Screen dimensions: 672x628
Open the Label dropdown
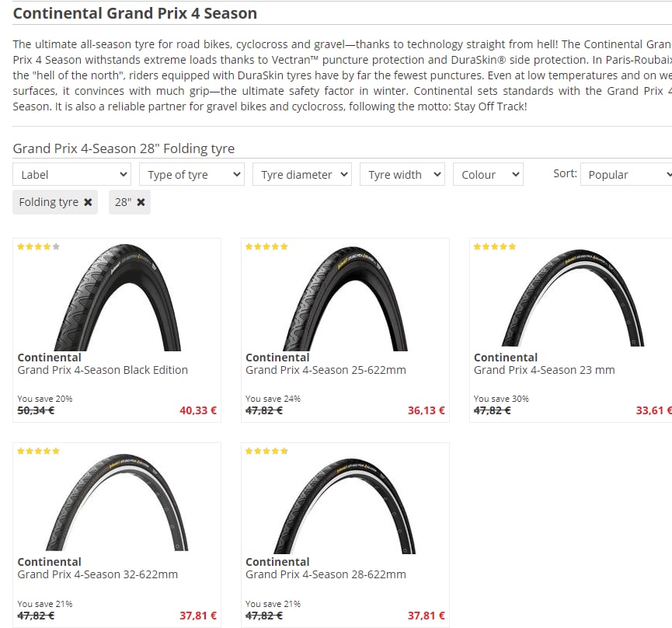tap(71, 174)
